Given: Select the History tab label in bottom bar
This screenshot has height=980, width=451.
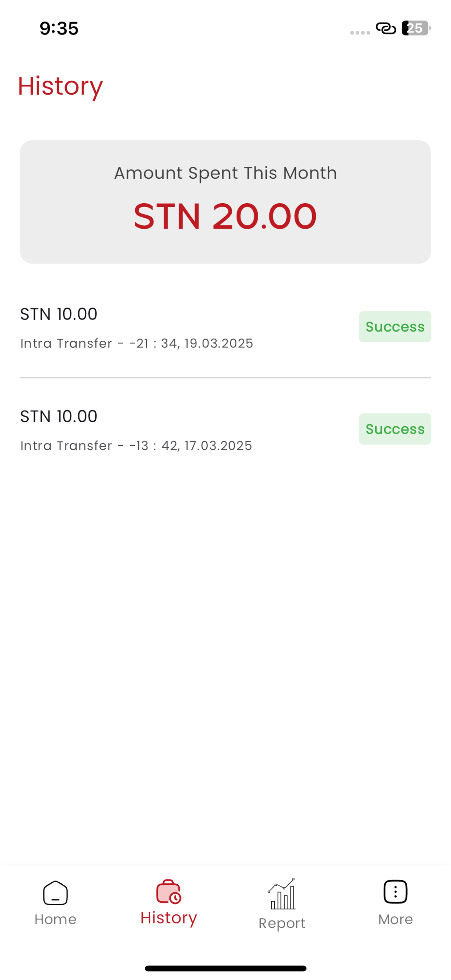Looking at the screenshot, I should [168, 918].
